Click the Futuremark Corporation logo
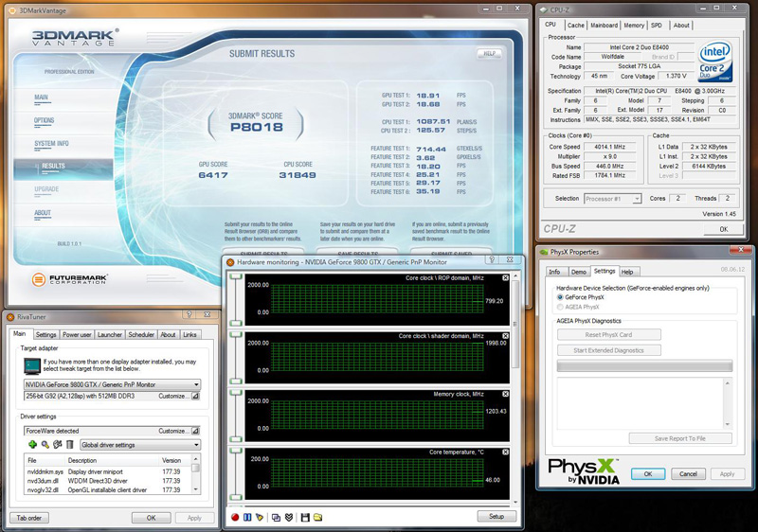Viewport: 758px width, 532px height. [x=68, y=279]
